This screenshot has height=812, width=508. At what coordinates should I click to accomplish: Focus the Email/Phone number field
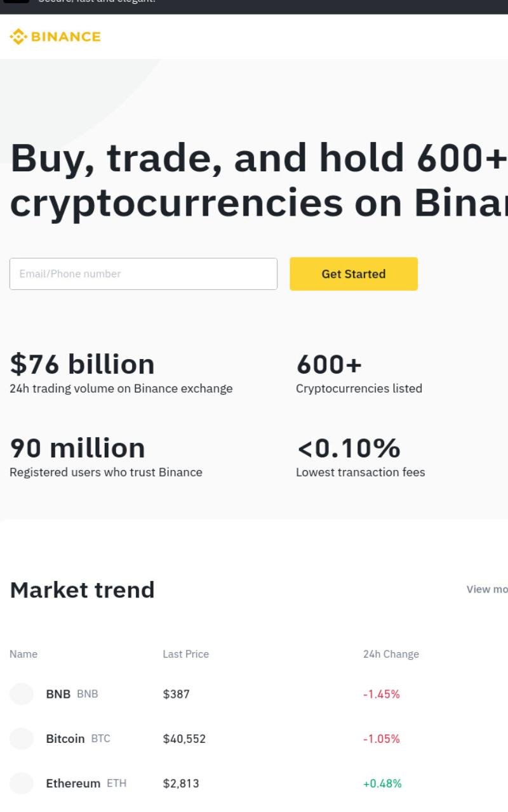tap(144, 274)
